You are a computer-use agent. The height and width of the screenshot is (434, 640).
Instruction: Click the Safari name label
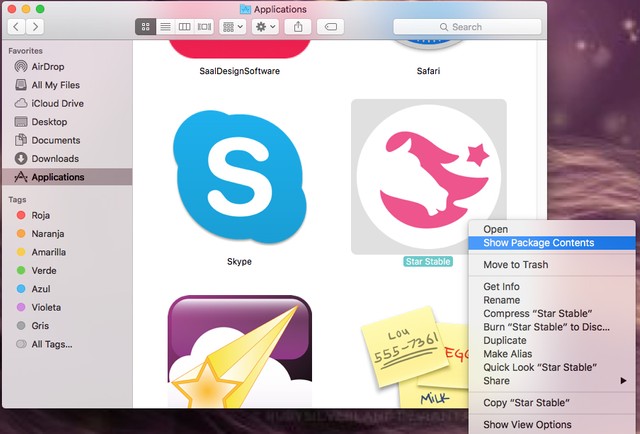coord(429,71)
